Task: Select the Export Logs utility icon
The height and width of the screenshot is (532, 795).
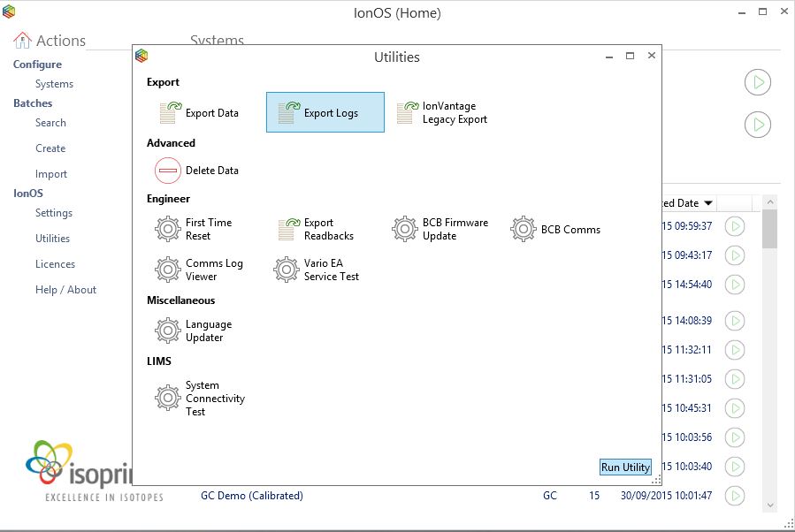Action: pos(287,113)
